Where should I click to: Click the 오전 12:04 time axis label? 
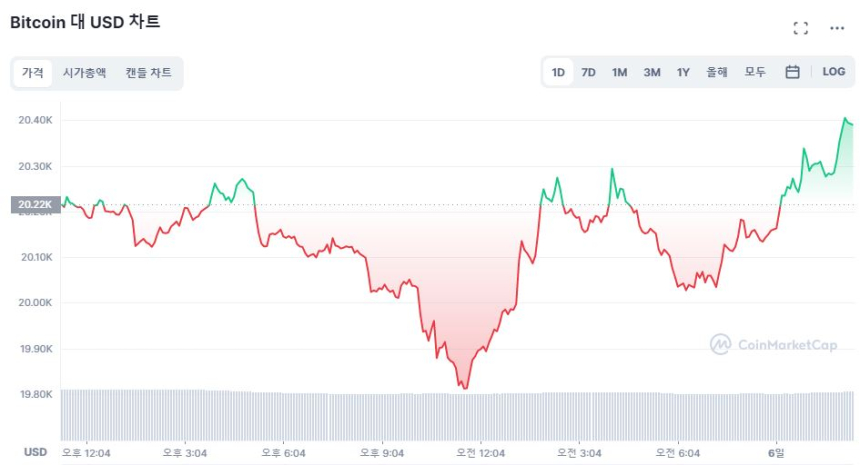(480, 453)
